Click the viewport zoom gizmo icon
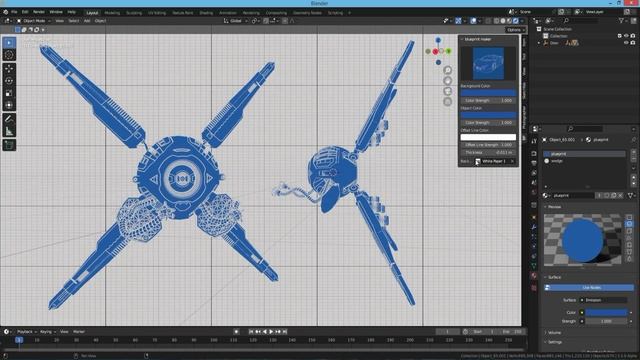The image size is (640, 360). coord(448,70)
